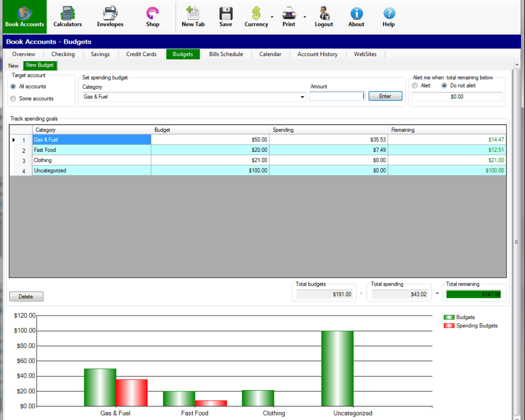Open the Help icon
Screen dimensions: 525x420
pos(389,16)
